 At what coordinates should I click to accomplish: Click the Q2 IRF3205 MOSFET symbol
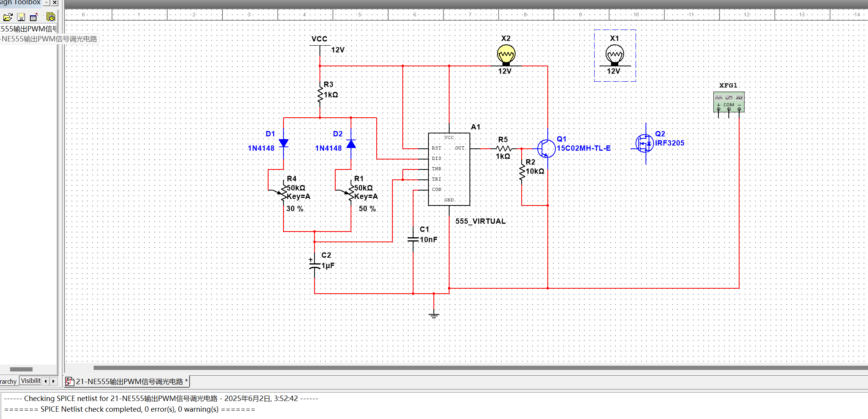coord(644,143)
